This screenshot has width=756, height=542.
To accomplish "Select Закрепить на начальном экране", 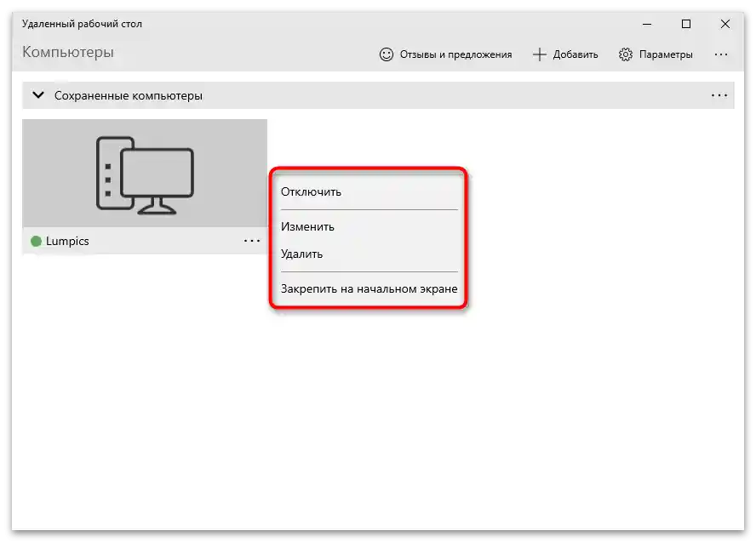I will point(369,288).
